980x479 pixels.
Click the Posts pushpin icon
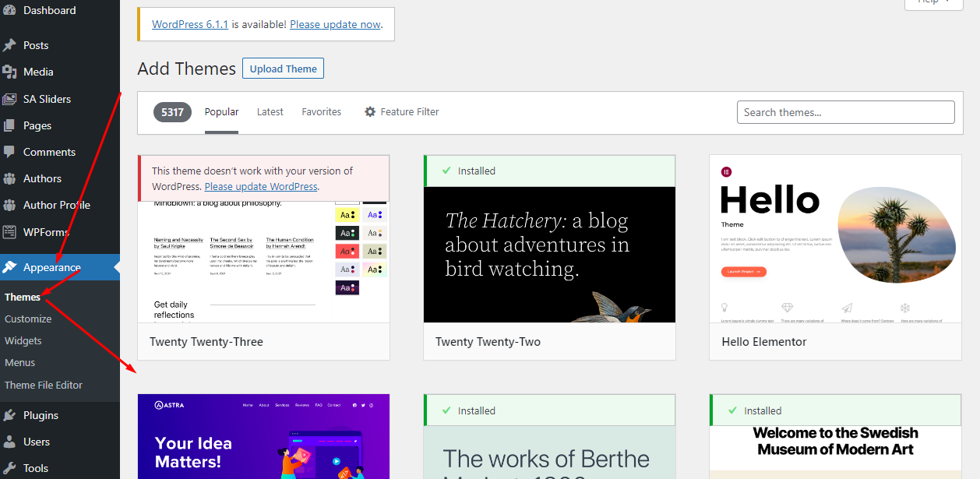coord(9,45)
